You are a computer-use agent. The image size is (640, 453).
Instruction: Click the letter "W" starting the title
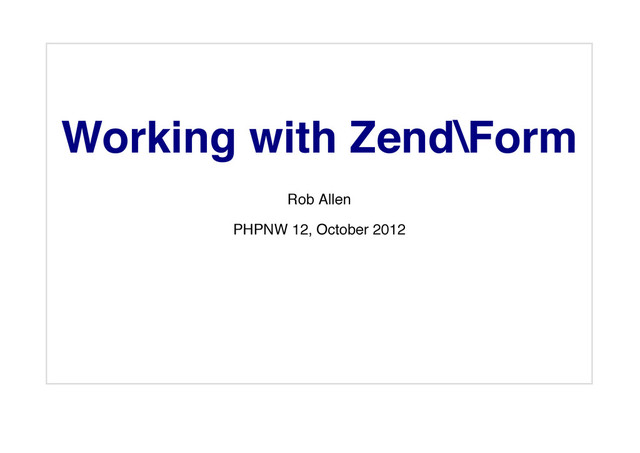coord(84,137)
